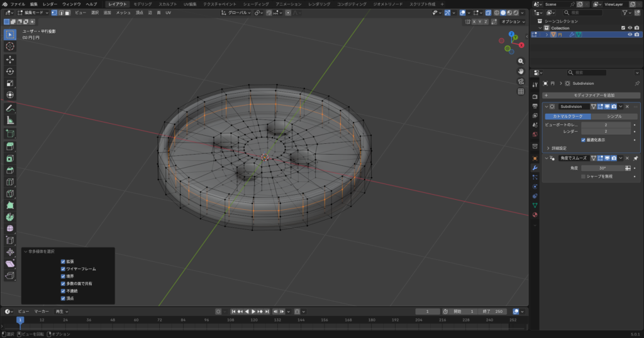Select the Move tool in the left toolbar
Image resolution: width=644 pixels, height=338 pixels.
click(x=10, y=60)
